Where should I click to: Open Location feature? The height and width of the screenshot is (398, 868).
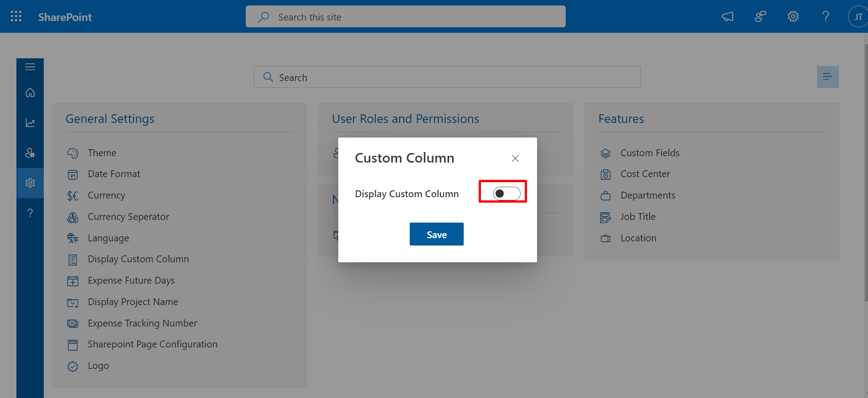click(x=638, y=238)
